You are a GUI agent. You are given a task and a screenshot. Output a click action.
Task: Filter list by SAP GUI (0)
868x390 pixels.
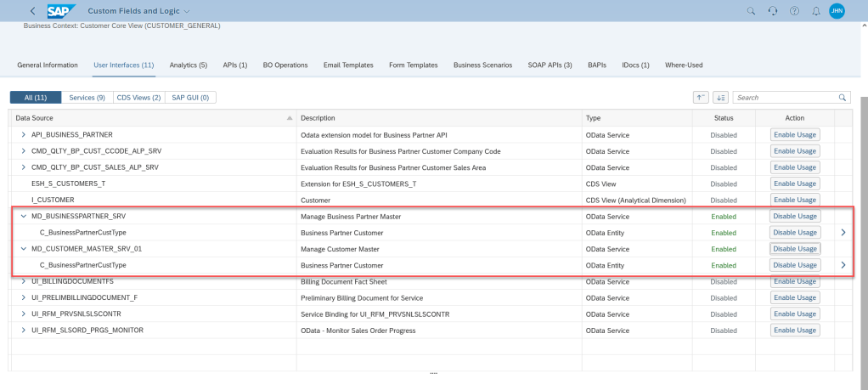(190, 98)
